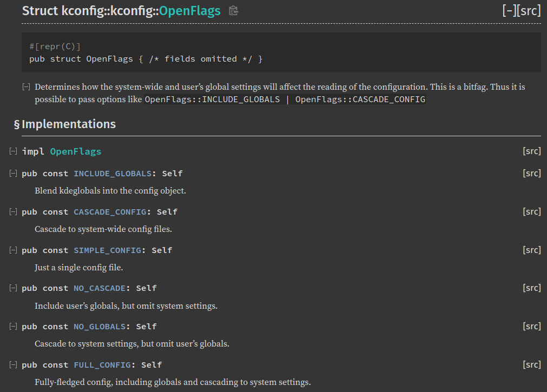Click the Implementations section anchor symbol
Image resolution: width=547 pixels, height=392 pixels.
tap(17, 124)
